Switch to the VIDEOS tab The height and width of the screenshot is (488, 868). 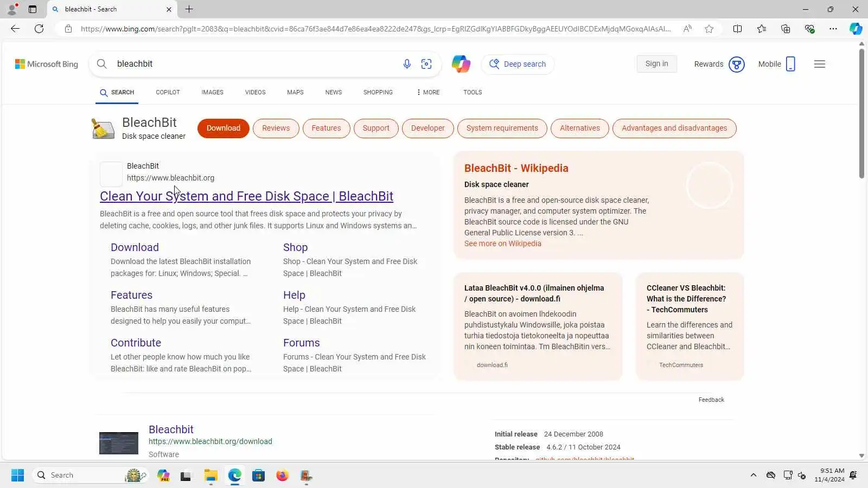pyautogui.click(x=255, y=92)
